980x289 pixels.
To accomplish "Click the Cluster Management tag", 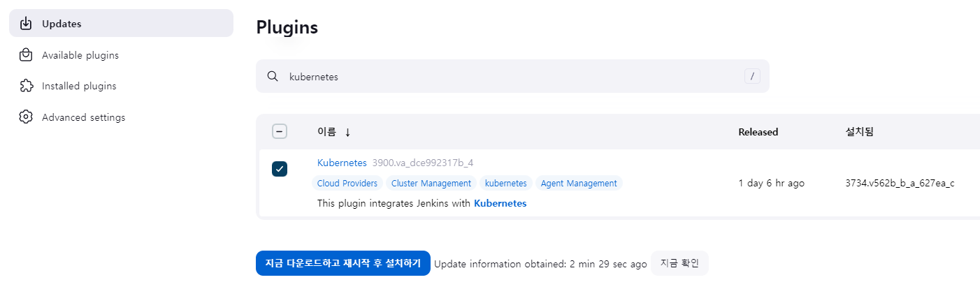I will 431,183.
